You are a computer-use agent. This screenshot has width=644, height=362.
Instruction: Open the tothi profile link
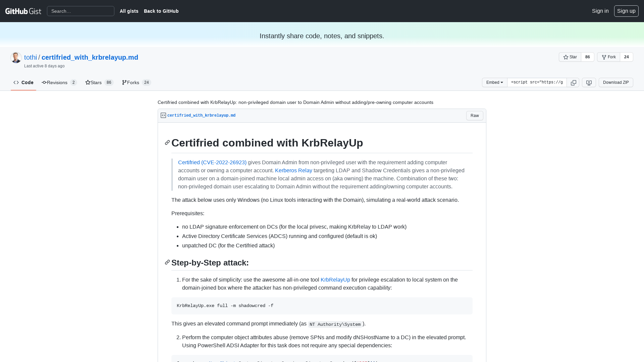[x=31, y=57]
